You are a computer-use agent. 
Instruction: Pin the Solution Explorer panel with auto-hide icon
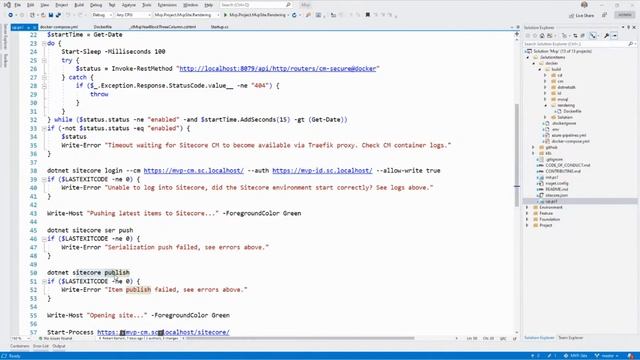[629, 27]
